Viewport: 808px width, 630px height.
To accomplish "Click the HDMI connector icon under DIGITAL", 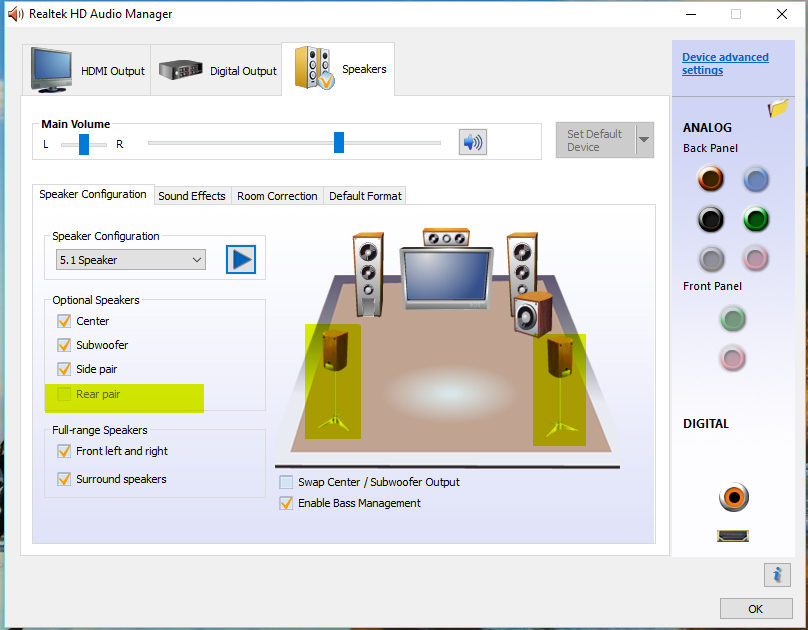I will point(733,536).
